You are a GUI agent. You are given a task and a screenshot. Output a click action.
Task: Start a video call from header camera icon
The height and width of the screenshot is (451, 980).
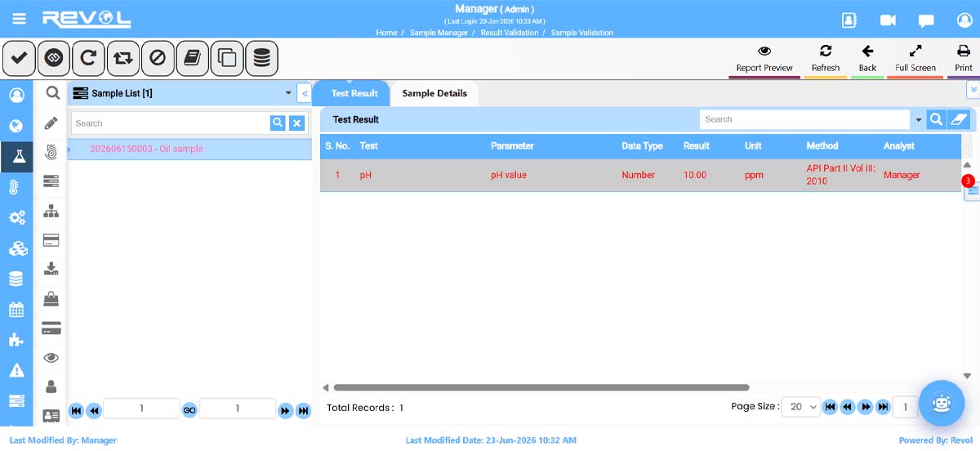pos(888,20)
